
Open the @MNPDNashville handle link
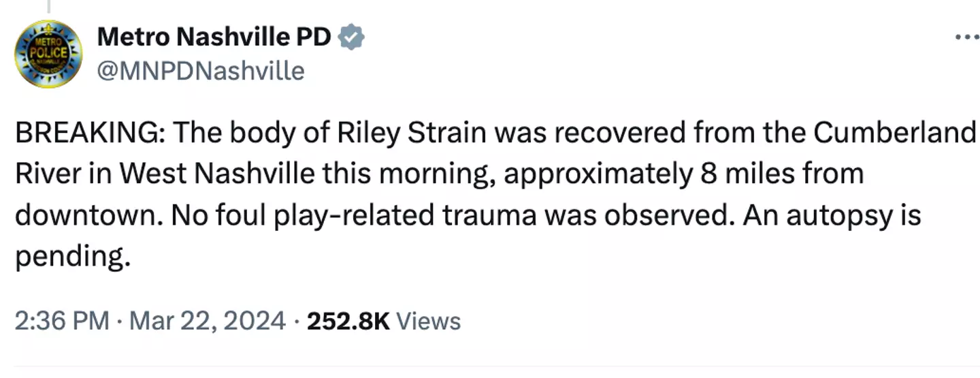tap(201, 70)
